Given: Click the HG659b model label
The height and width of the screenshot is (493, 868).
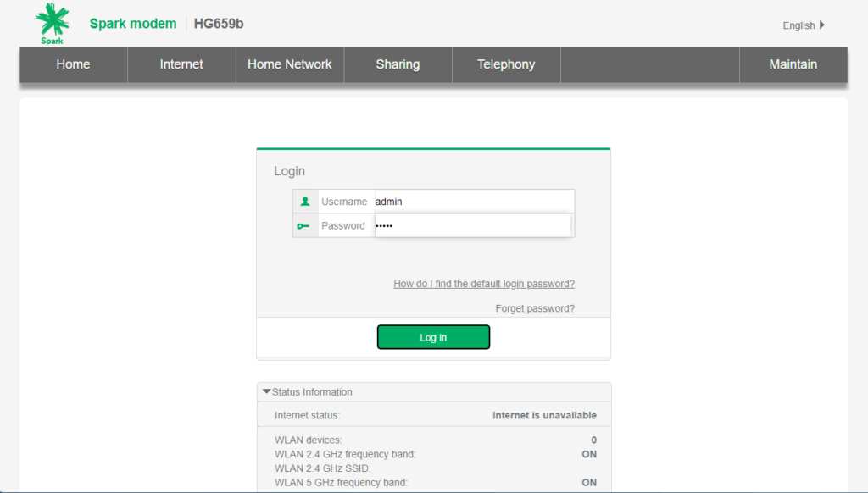Looking at the screenshot, I should [x=218, y=24].
